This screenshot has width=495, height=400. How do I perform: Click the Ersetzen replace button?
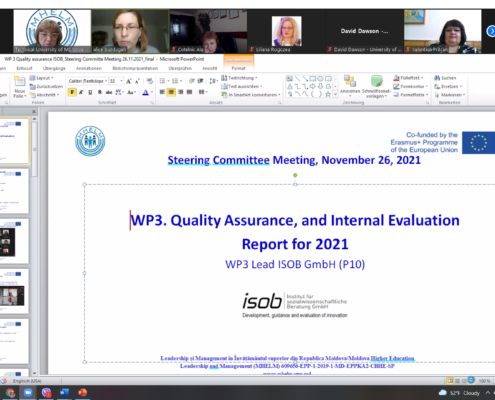(x=448, y=87)
